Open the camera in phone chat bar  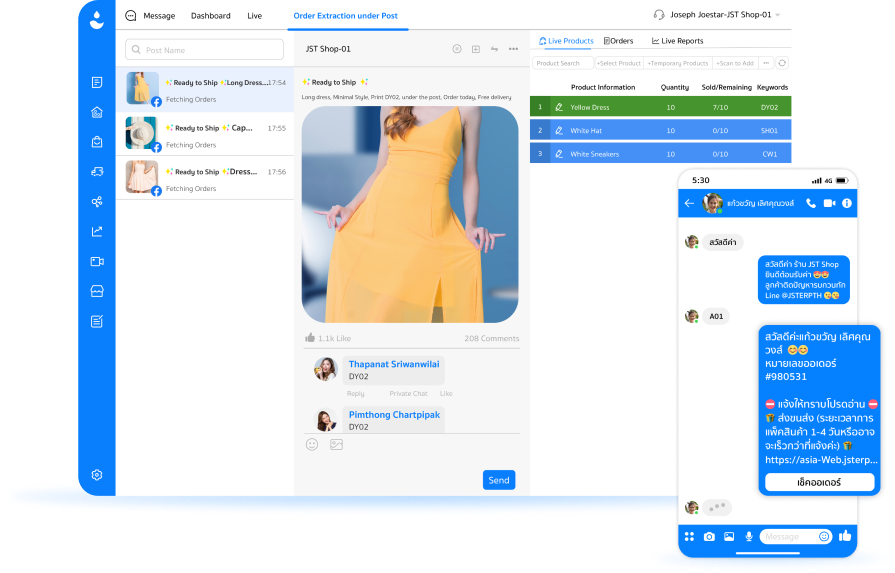coord(709,536)
